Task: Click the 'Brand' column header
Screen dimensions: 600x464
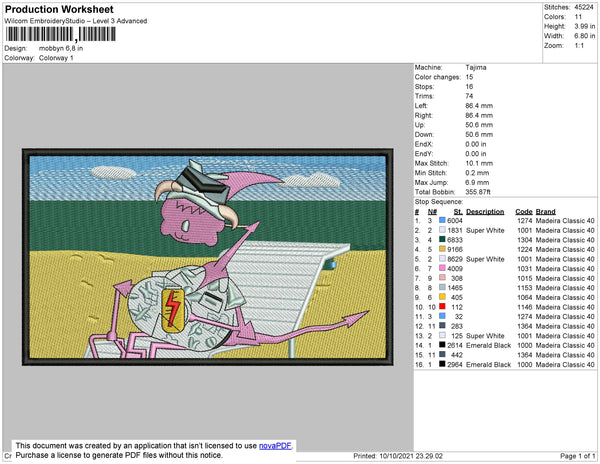Action: pyautogui.click(x=546, y=212)
